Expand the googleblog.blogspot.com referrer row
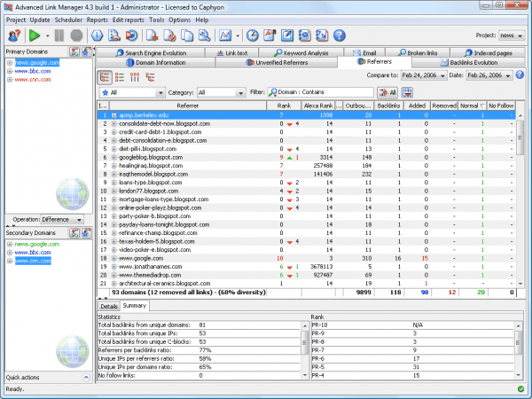This screenshot has height=399, width=532. [x=113, y=157]
